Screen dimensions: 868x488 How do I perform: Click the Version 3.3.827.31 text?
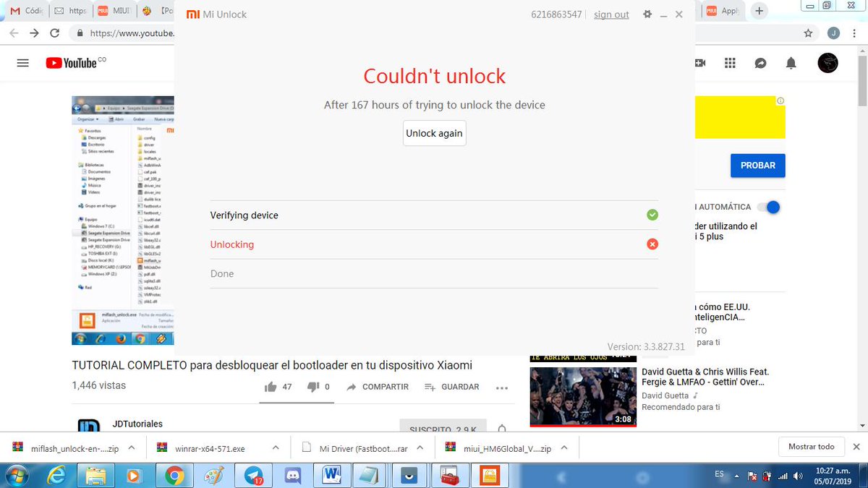pos(646,347)
